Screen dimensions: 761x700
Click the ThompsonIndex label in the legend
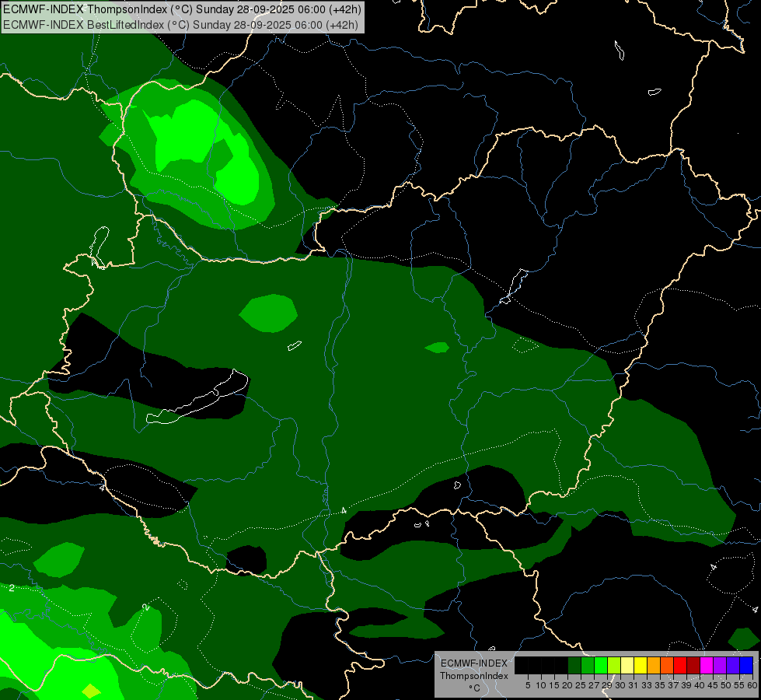[x=474, y=676]
